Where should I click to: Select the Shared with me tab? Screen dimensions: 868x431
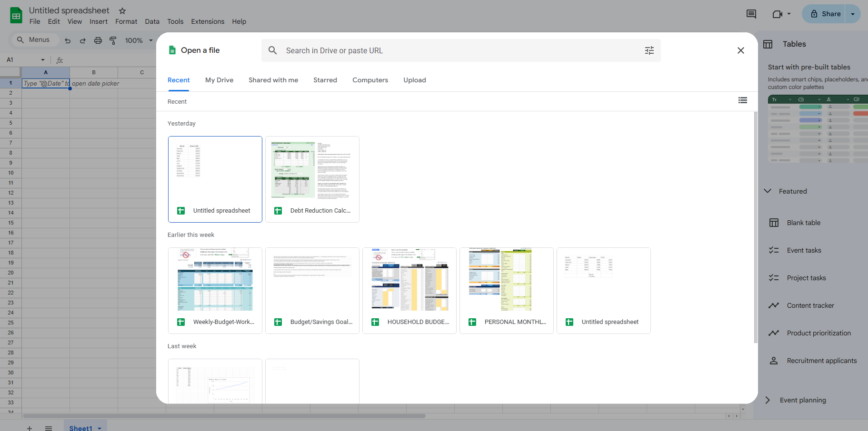(273, 80)
